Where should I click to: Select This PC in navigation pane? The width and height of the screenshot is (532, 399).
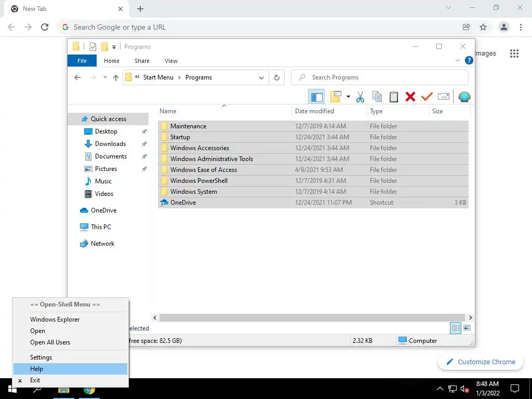pyautogui.click(x=101, y=227)
